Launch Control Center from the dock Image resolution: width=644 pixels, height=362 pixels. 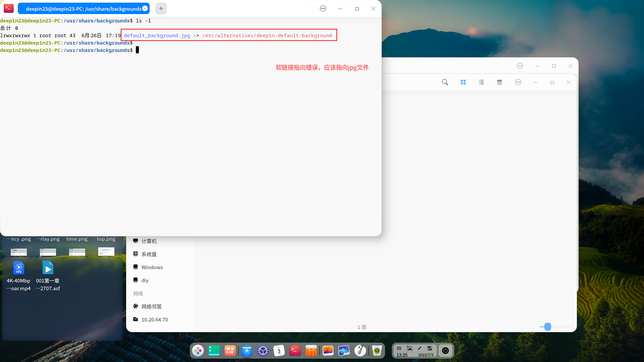tap(263, 351)
